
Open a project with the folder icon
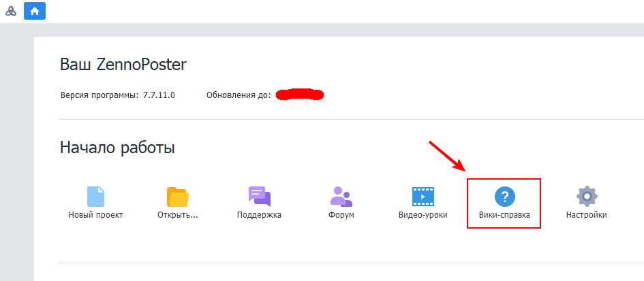point(177,197)
